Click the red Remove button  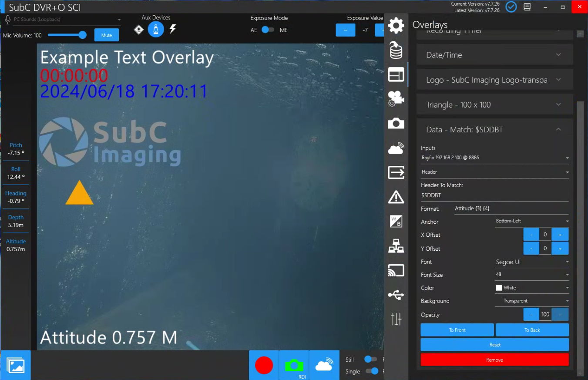494,360
